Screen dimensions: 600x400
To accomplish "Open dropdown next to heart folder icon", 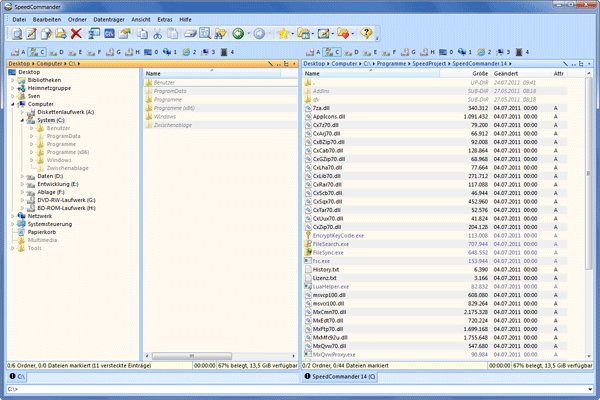I will click(x=352, y=34).
